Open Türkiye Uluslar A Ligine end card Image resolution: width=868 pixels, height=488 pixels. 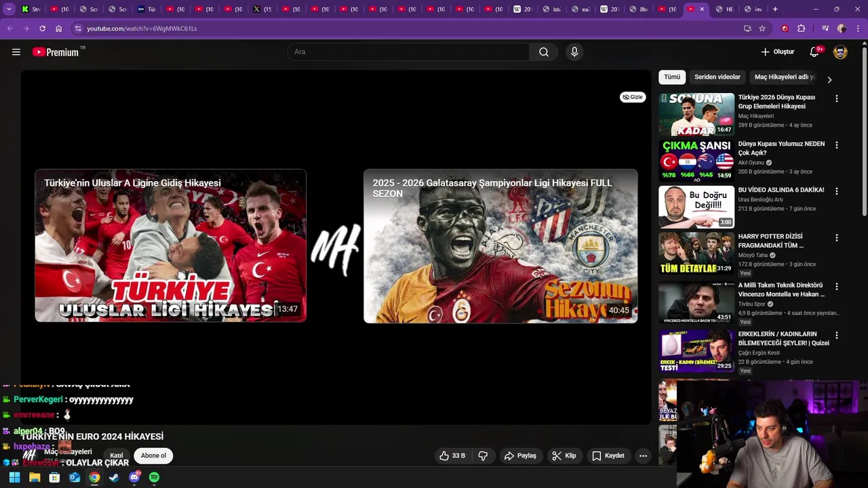(x=171, y=245)
